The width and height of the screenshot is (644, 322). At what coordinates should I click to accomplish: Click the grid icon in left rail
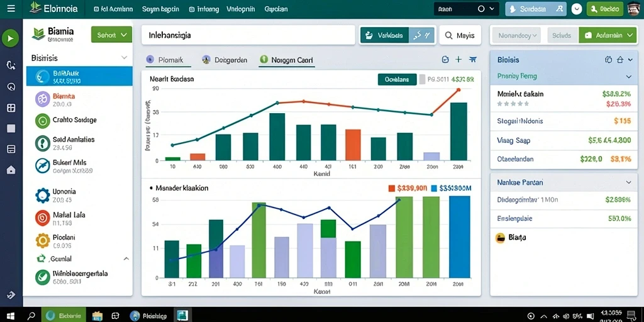[11, 108]
